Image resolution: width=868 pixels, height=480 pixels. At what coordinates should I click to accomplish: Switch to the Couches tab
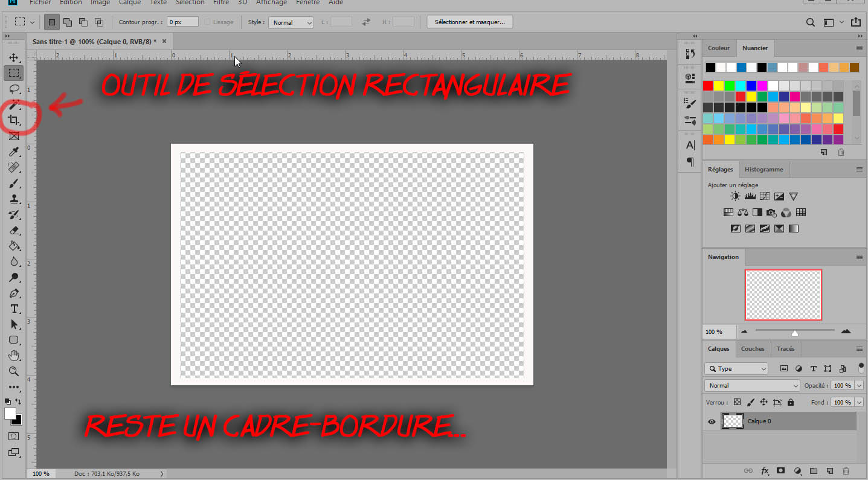tap(753, 349)
